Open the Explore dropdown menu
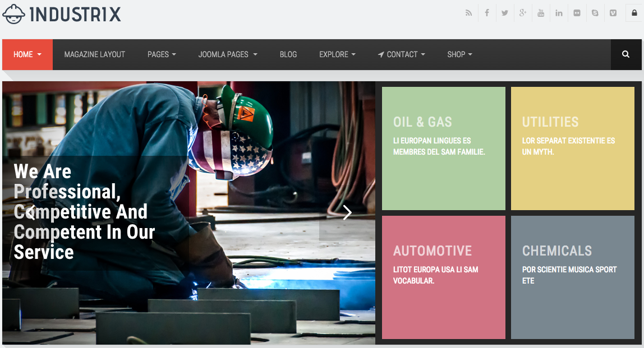Image resolution: width=644 pixels, height=348 pixels. click(x=338, y=54)
